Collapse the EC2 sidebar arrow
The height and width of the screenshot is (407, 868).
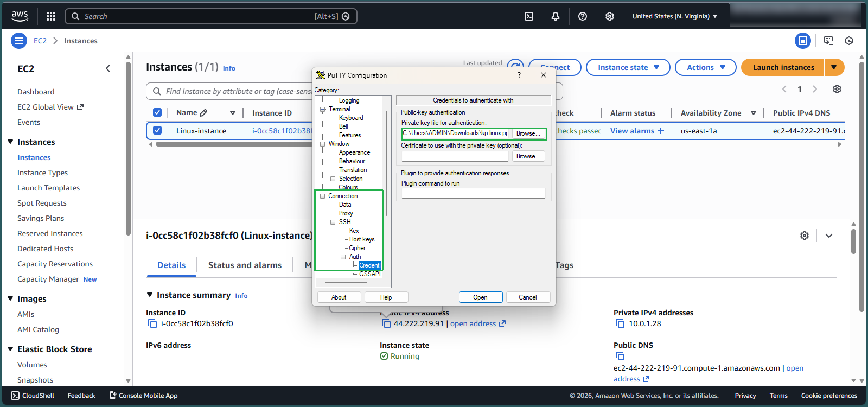[108, 68]
